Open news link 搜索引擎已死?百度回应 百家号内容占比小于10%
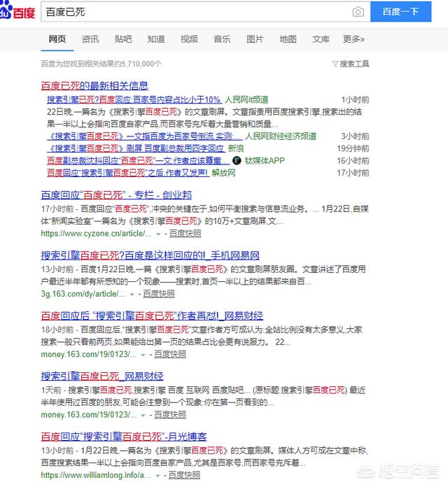448x487 pixels. pos(134,99)
